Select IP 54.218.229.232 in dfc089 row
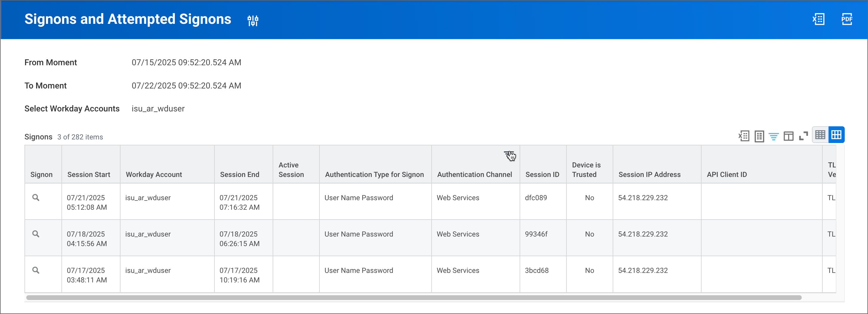 [642, 198]
